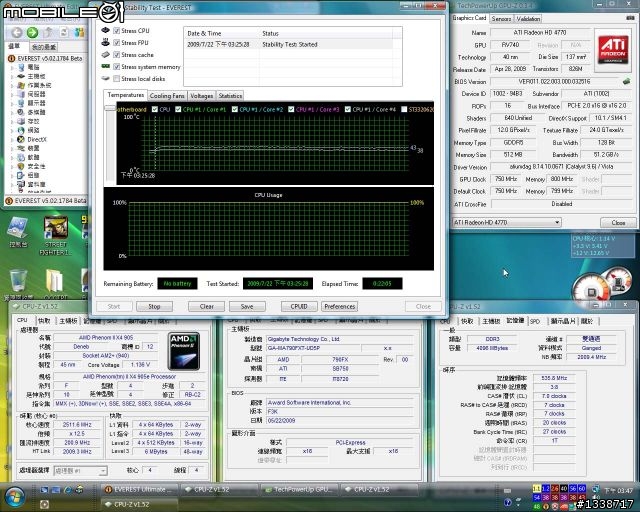Screen dimensions: 640x512
Task: Click the help question mark tray icon
Action: pos(508,503)
